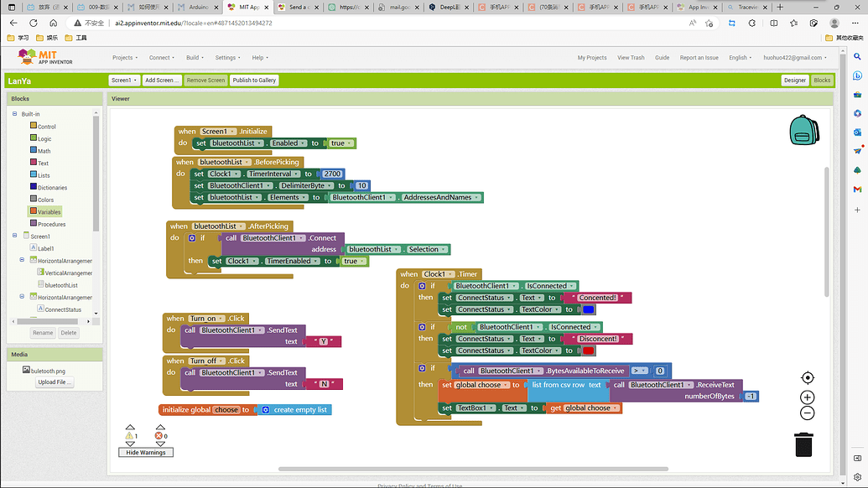Select the Control blocks category
The height and width of the screenshot is (488, 868).
click(46, 127)
